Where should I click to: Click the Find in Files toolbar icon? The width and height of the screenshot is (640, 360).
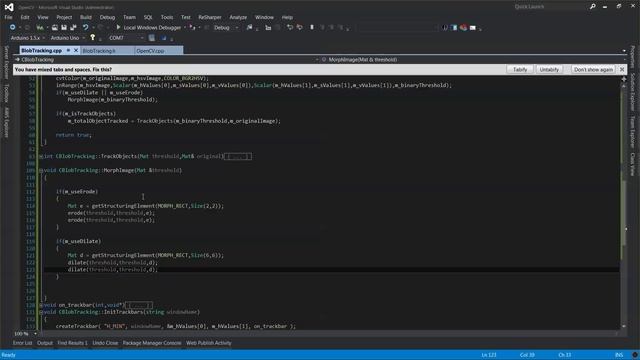coord(249,27)
